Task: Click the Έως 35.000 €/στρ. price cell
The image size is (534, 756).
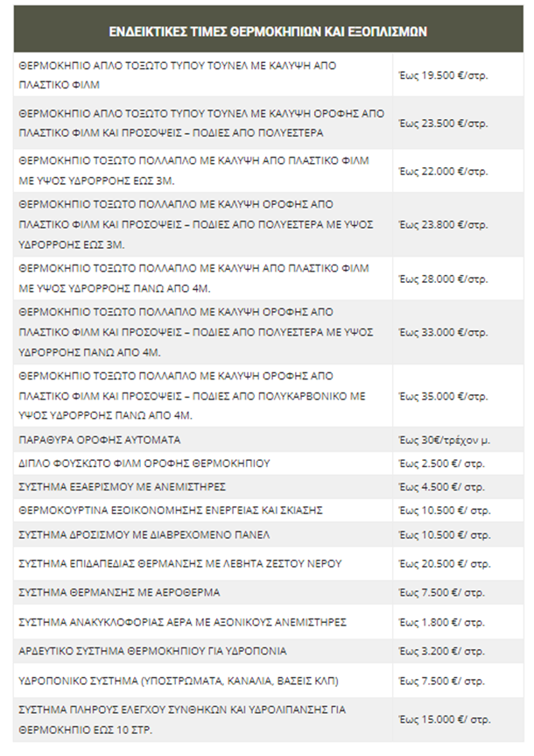Action: pyautogui.click(x=442, y=395)
